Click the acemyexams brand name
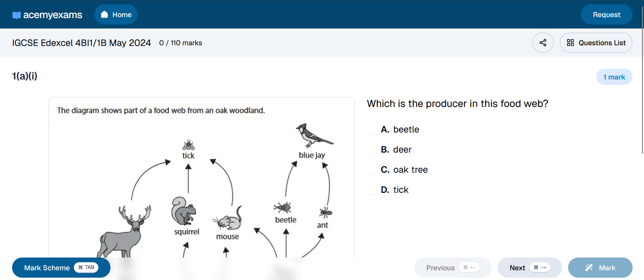 point(53,15)
